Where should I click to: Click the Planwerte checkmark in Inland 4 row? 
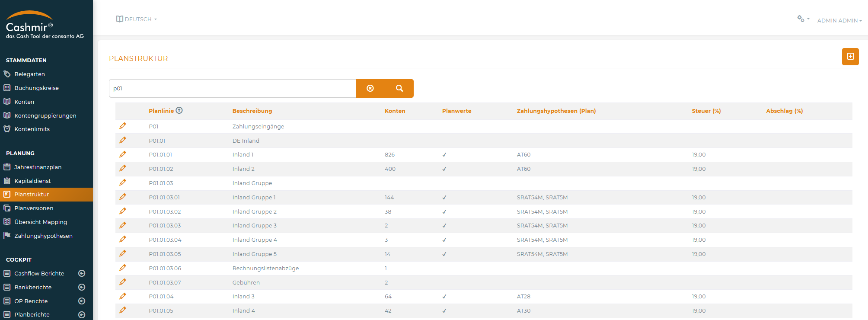point(444,310)
